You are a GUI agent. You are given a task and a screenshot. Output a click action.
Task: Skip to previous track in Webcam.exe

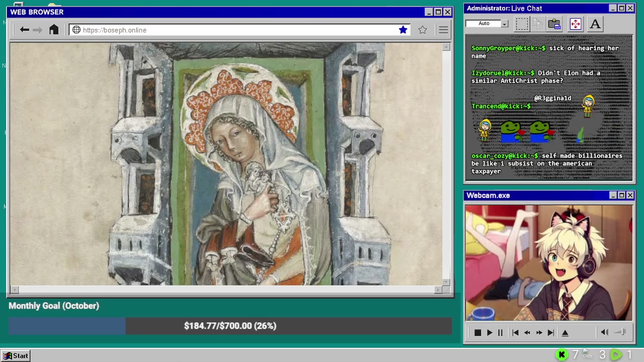(515, 332)
